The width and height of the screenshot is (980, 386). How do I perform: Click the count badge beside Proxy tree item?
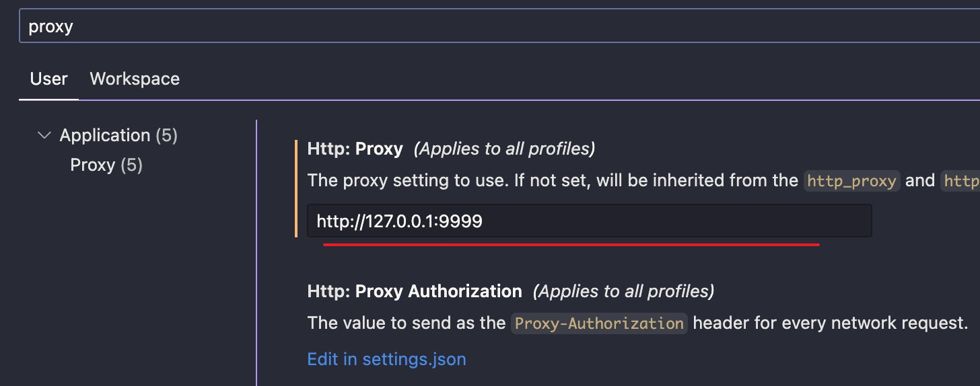click(x=131, y=165)
